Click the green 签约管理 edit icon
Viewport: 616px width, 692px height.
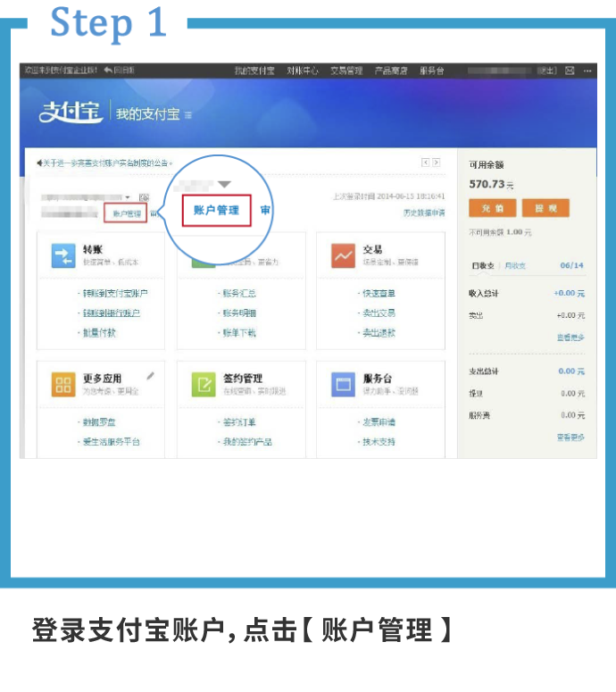[x=204, y=385]
